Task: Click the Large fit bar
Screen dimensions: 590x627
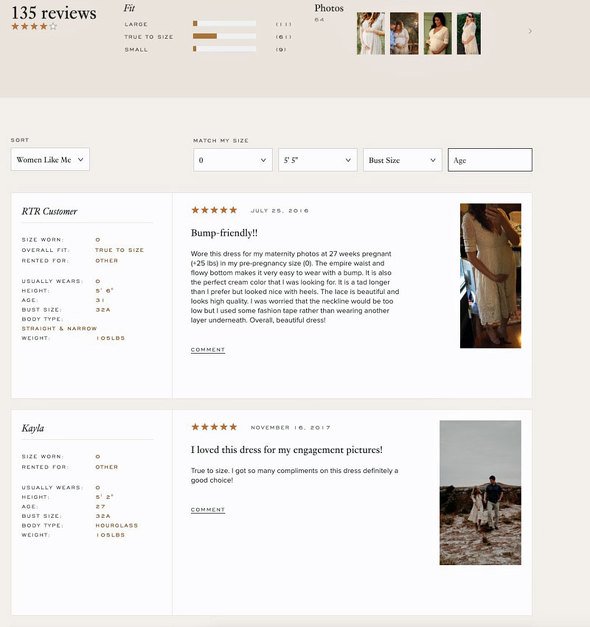Action: pos(224,24)
